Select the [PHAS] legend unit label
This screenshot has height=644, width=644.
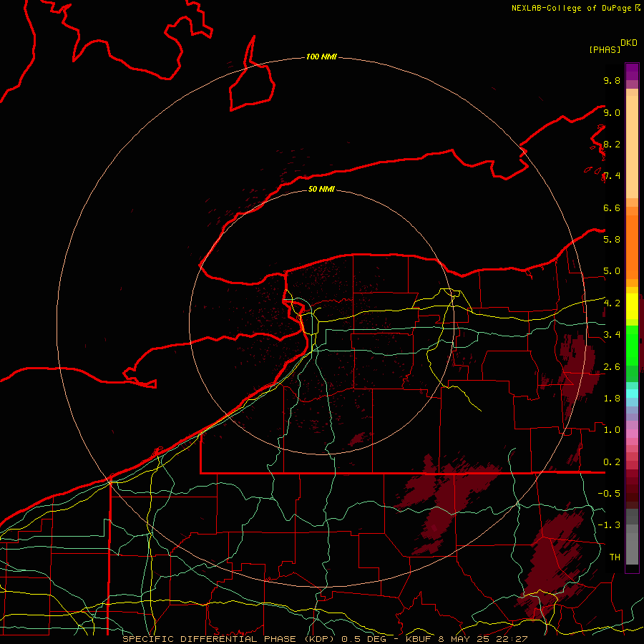[605, 49]
